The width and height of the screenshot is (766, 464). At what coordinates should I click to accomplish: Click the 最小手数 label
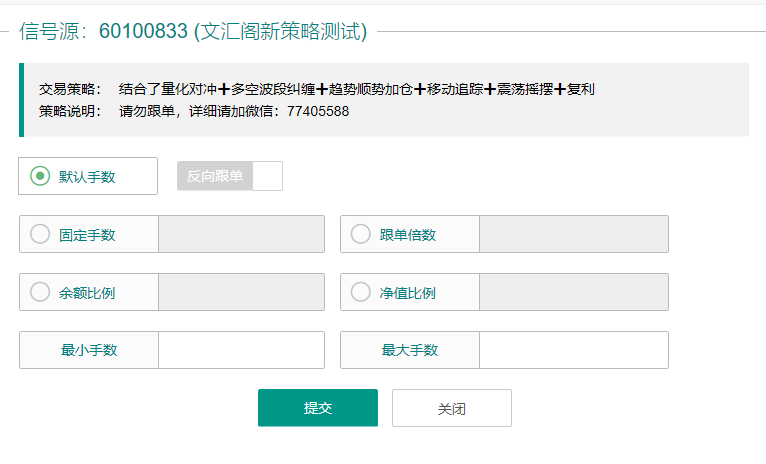tap(89, 350)
